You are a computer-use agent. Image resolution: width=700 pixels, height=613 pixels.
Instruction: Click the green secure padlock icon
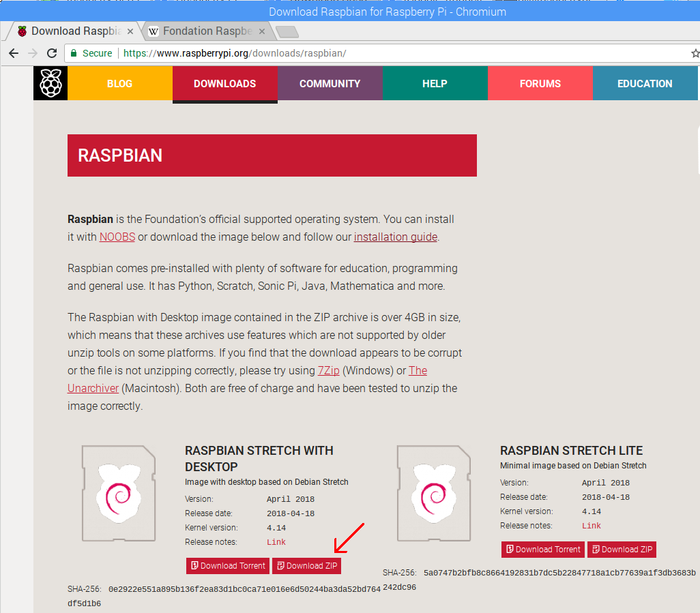(74, 53)
